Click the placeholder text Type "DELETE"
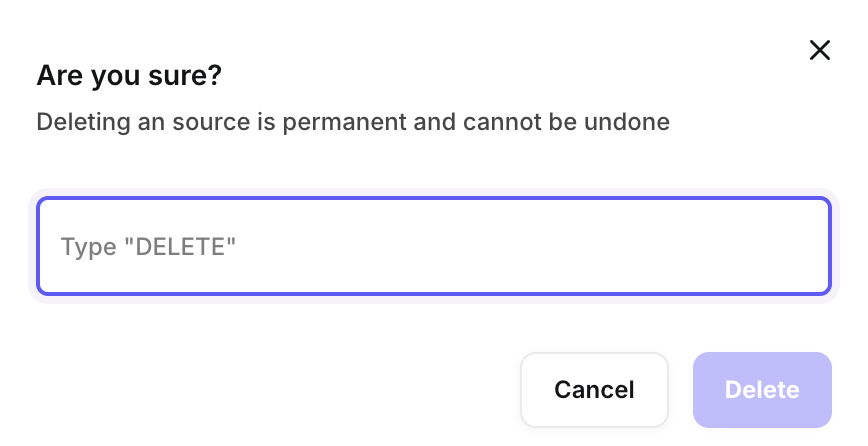Screen dimensions: 868x446 coord(149,246)
